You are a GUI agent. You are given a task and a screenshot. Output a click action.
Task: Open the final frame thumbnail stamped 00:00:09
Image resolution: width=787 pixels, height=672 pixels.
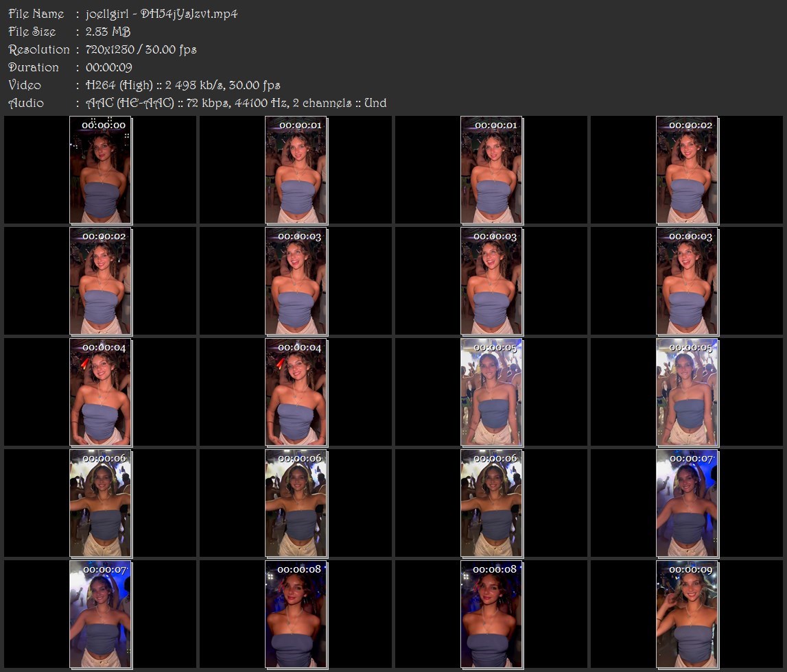687,614
